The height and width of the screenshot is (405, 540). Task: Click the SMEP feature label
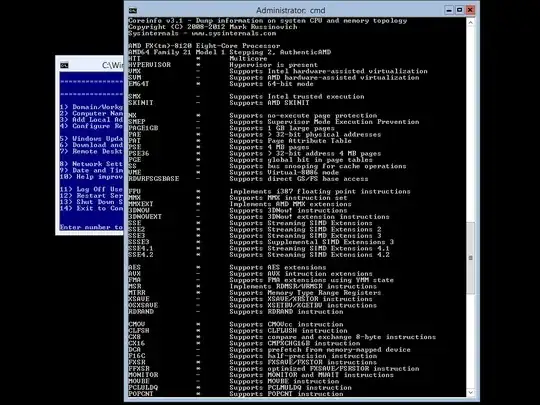click(x=136, y=122)
